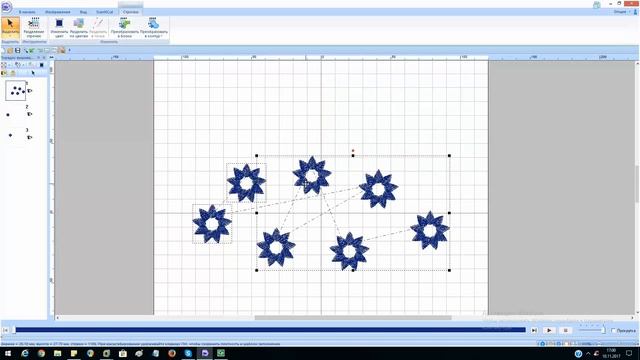Play the stitch simulator

coord(549,330)
